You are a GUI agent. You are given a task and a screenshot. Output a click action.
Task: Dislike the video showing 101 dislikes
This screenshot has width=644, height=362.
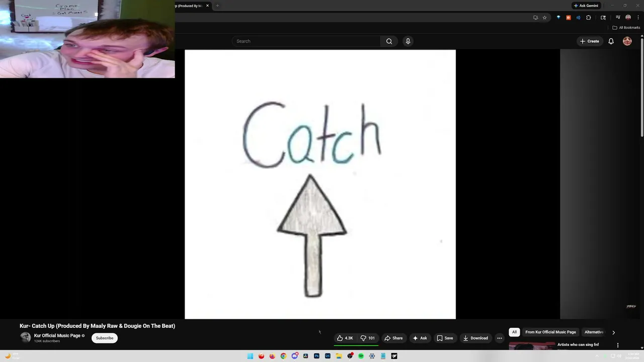(x=368, y=338)
